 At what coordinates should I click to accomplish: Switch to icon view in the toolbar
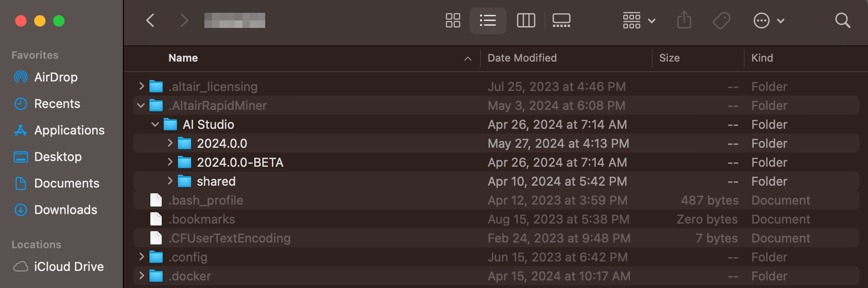452,20
